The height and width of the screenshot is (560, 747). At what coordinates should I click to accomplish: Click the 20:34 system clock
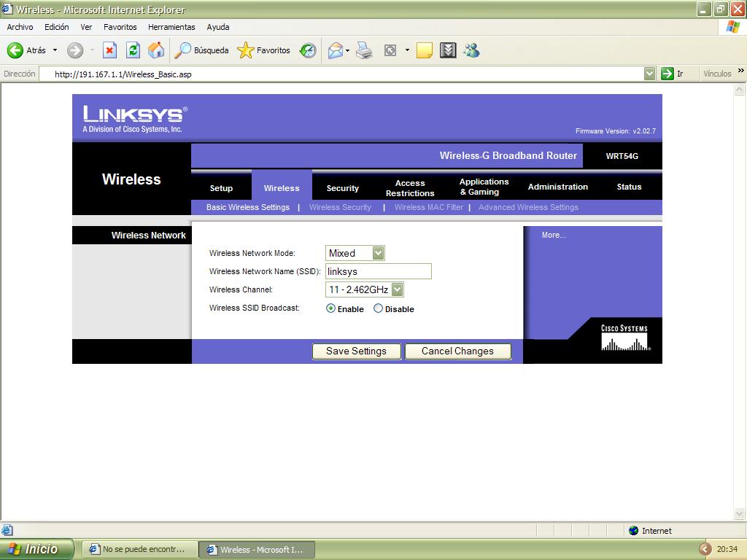click(x=727, y=549)
